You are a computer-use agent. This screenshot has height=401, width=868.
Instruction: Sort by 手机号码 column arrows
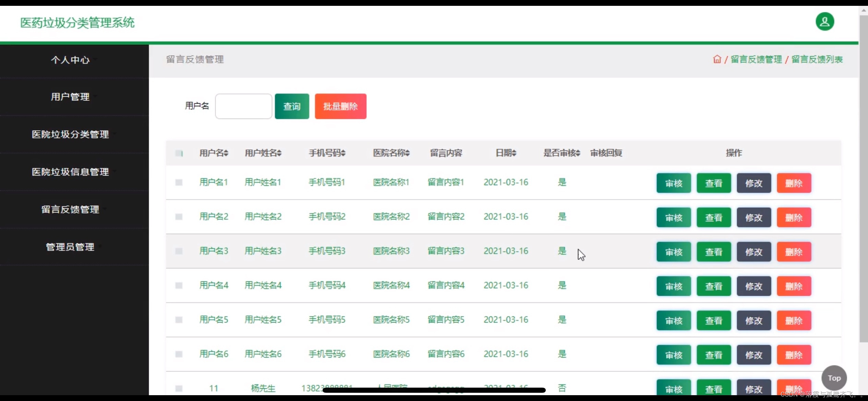[x=343, y=153]
